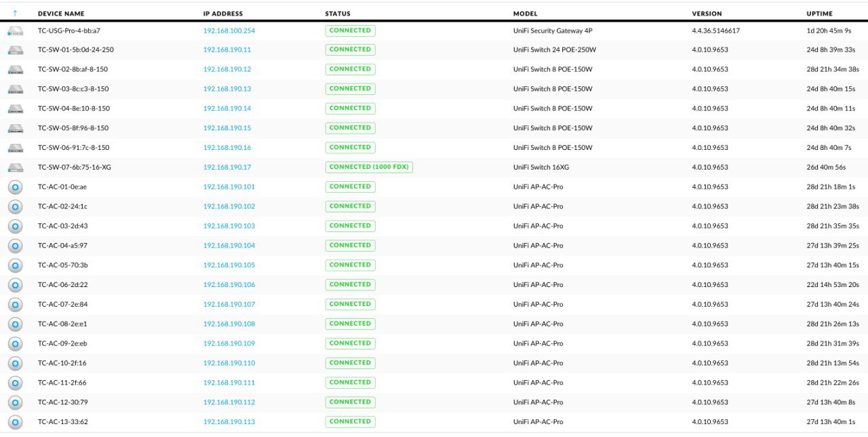This screenshot has width=868, height=437.
Task: Click access point icon for TC-AC-07-2e:84
Action: pyautogui.click(x=15, y=305)
